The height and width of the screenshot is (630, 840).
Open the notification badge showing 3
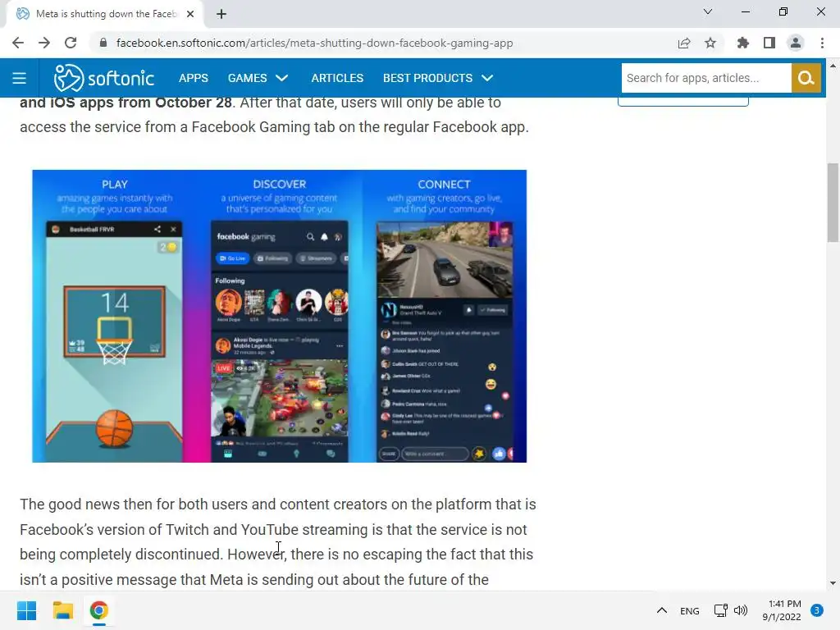click(816, 610)
